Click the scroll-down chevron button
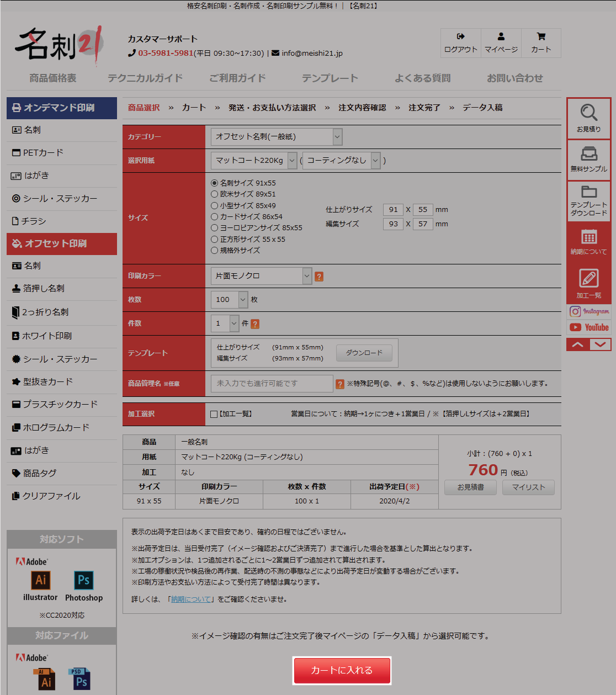Image resolution: width=616 pixels, height=695 pixels. 601,344
